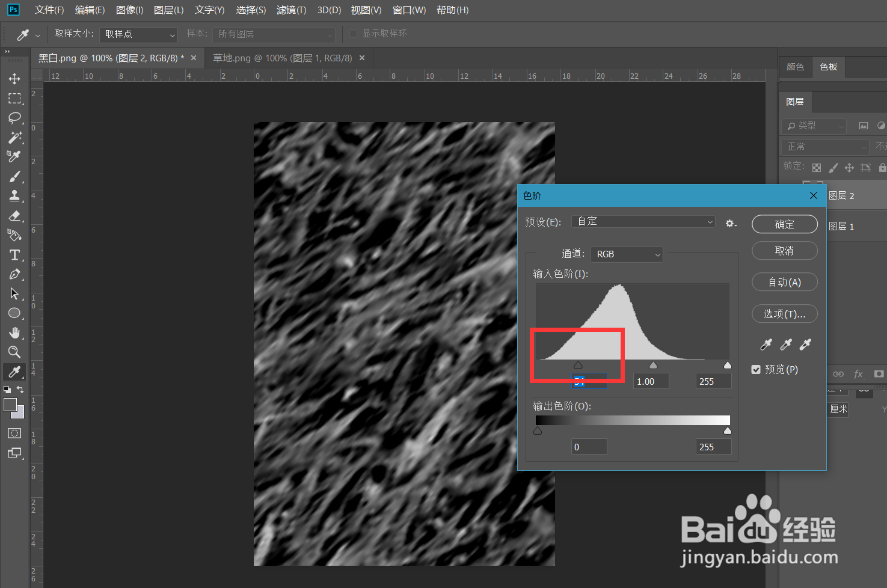Toggle artboard nesting lock icon

(865, 168)
